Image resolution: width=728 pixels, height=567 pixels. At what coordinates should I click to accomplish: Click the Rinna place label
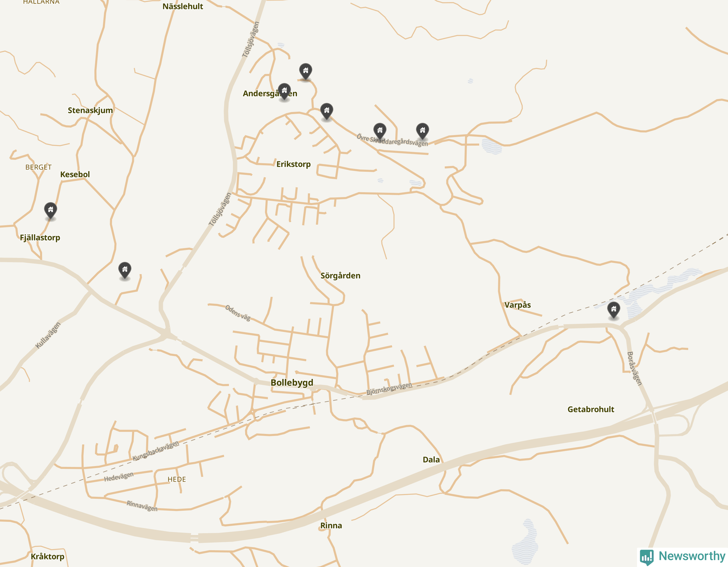tap(331, 526)
